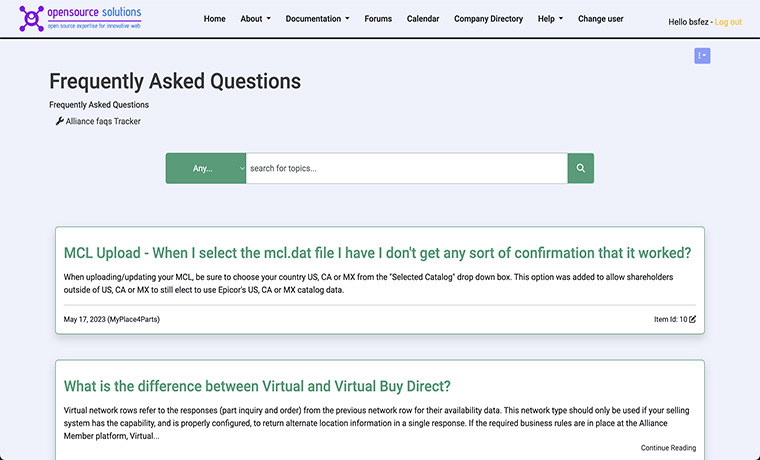Focus the 'search for topics...' input field
Screen dimensions: 760x460
[407, 168]
